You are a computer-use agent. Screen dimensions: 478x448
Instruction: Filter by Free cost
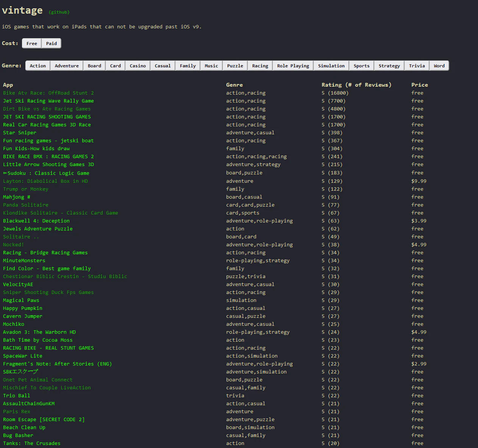[x=32, y=44]
